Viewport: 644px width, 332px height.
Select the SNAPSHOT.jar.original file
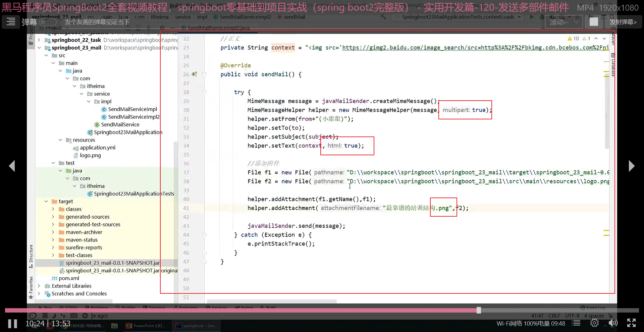pyautogui.click(x=118, y=271)
